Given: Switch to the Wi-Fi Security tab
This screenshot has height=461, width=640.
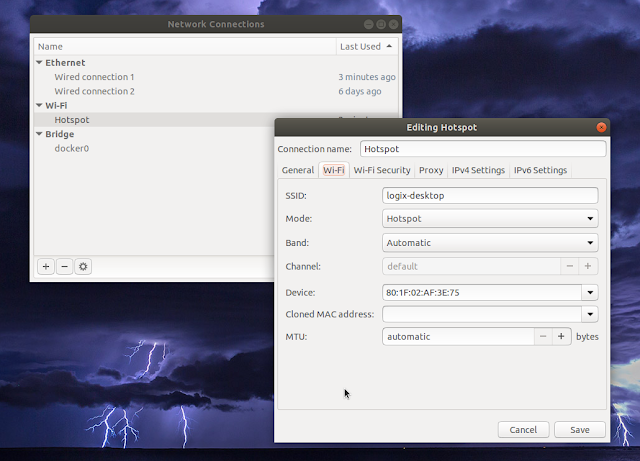Looking at the screenshot, I should (382, 170).
